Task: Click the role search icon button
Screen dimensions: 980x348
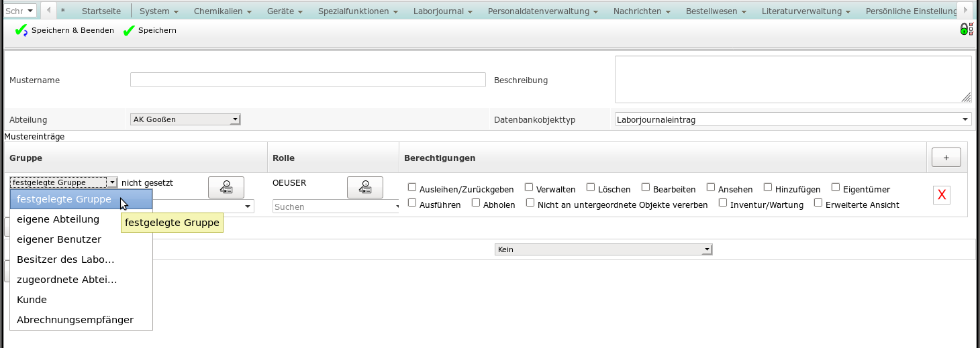Action: 365,188
